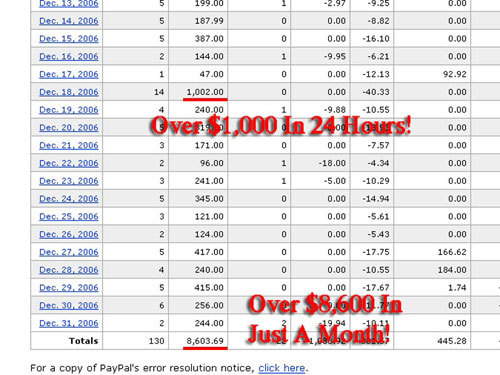
Task: Click the Totals row label
Action: (x=83, y=341)
